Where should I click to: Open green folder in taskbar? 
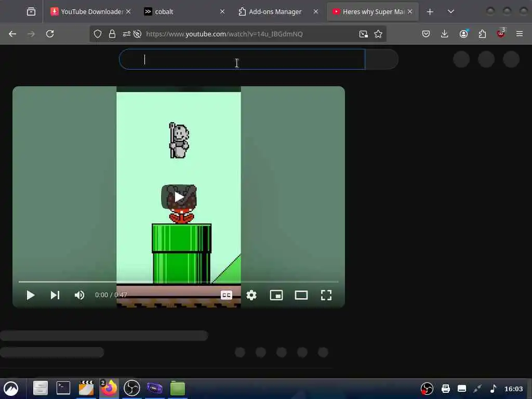(178, 388)
